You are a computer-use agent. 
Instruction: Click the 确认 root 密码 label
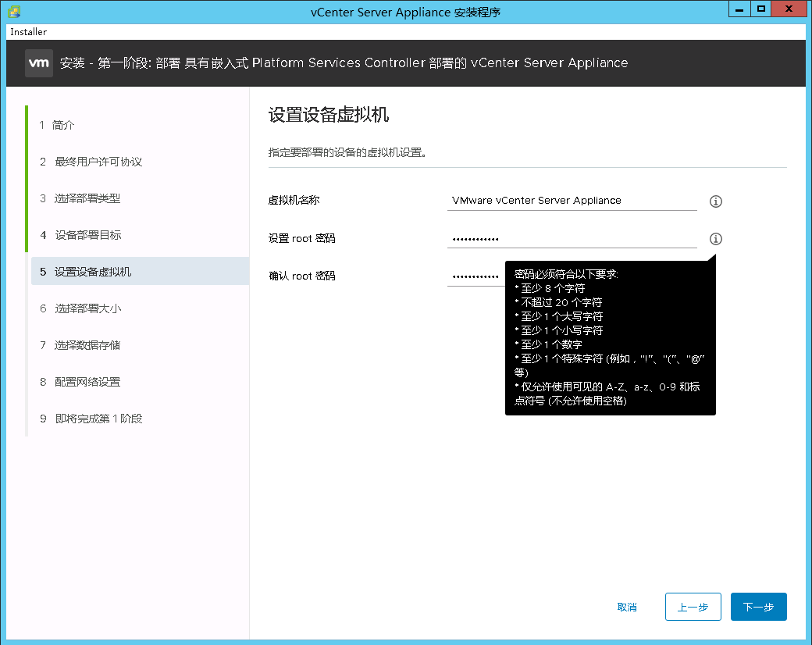[x=302, y=276]
